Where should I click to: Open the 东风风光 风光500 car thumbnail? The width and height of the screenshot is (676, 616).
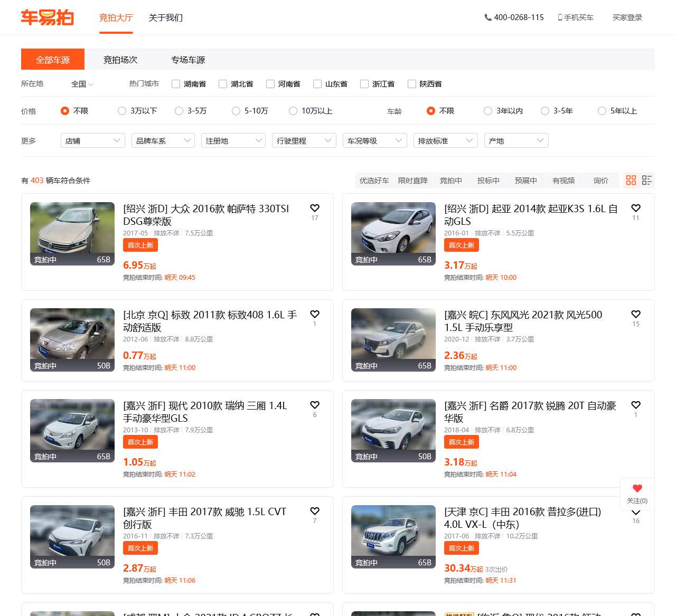393,340
